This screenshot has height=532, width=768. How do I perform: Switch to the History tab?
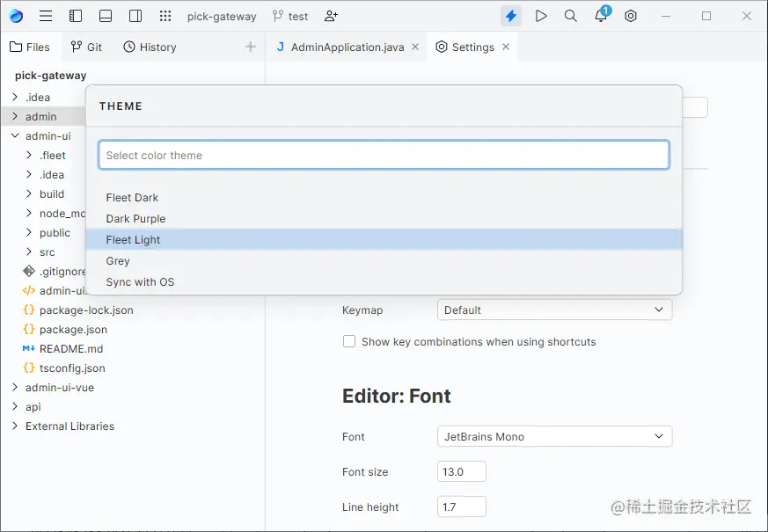[150, 47]
